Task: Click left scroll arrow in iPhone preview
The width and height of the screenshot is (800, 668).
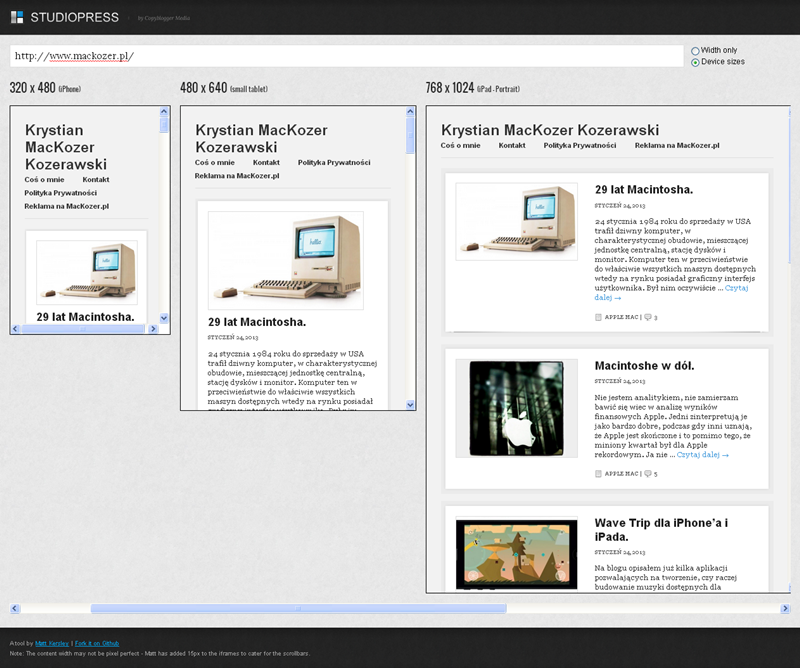Action: [15, 329]
